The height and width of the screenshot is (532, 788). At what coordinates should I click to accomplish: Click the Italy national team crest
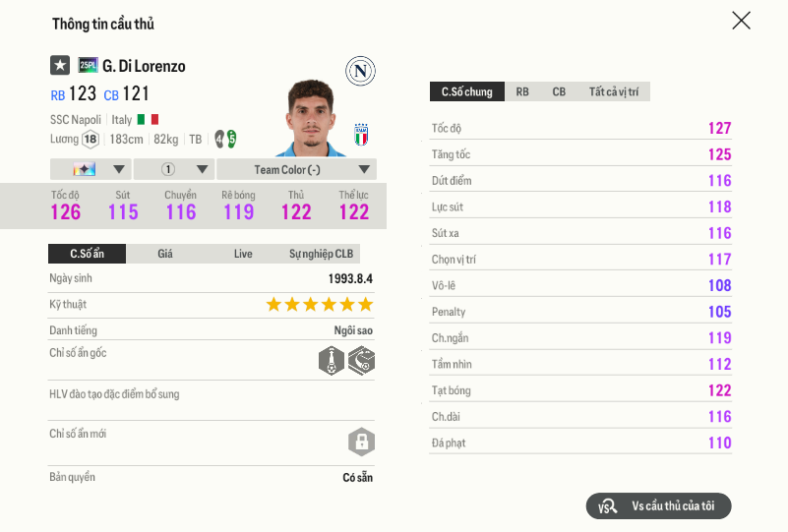[x=361, y=134]
